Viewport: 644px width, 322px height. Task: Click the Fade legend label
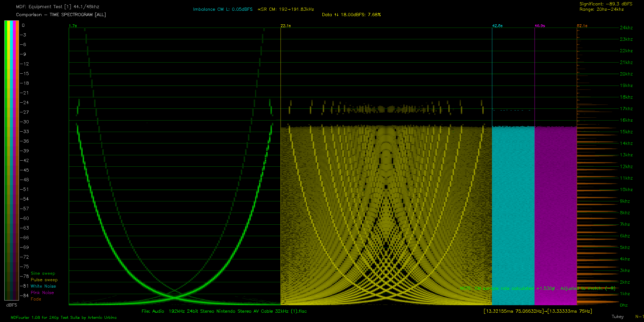(x=36, y=299)
